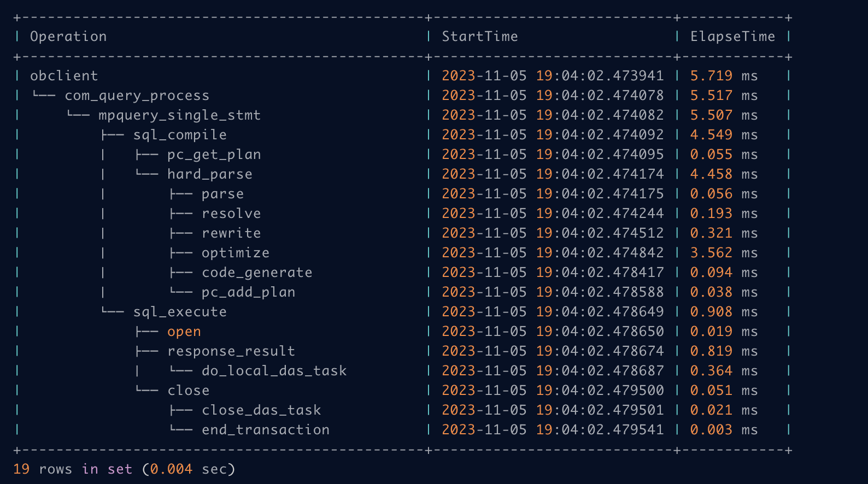Click the 5.719 ms elapse time value

[723, 76]
